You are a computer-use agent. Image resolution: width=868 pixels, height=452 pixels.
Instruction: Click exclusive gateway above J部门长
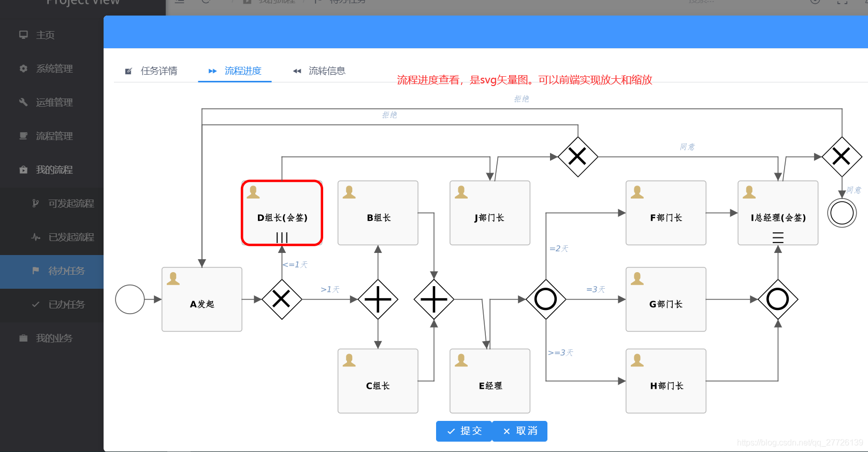tap(578, 157)
